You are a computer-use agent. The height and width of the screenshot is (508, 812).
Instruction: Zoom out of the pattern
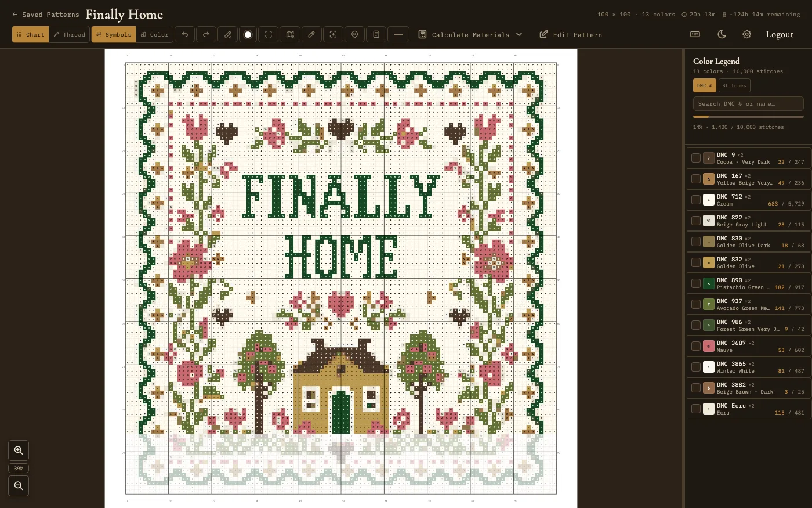(x=19, y=486)
